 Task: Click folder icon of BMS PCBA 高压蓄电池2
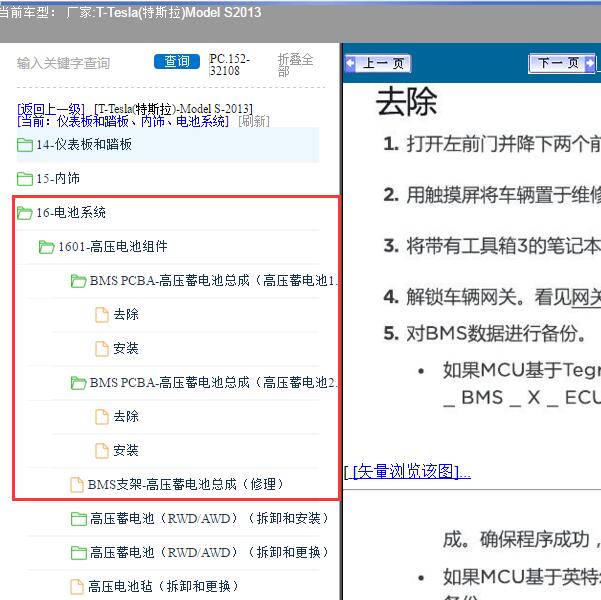click(x=79, y=383)
